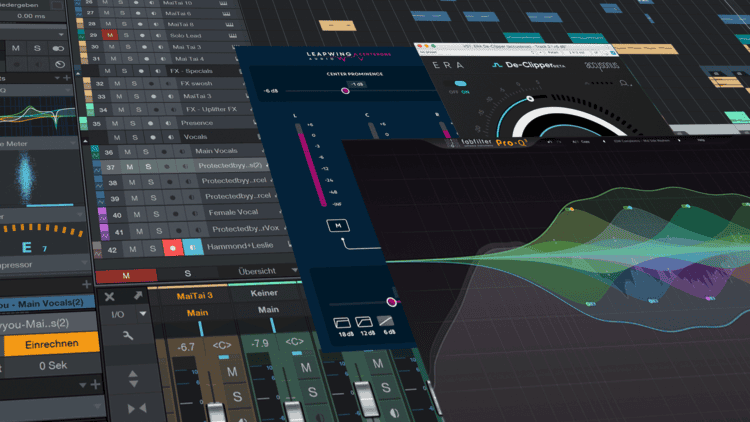
Task: Click global Solo (S) button below tracklist
Action: click(x=188, y=273)
